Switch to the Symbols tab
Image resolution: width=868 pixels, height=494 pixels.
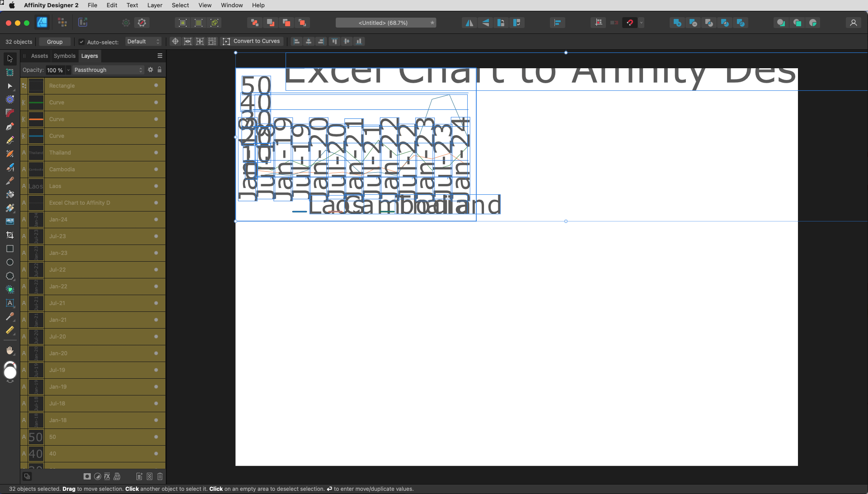coord(64,56)
